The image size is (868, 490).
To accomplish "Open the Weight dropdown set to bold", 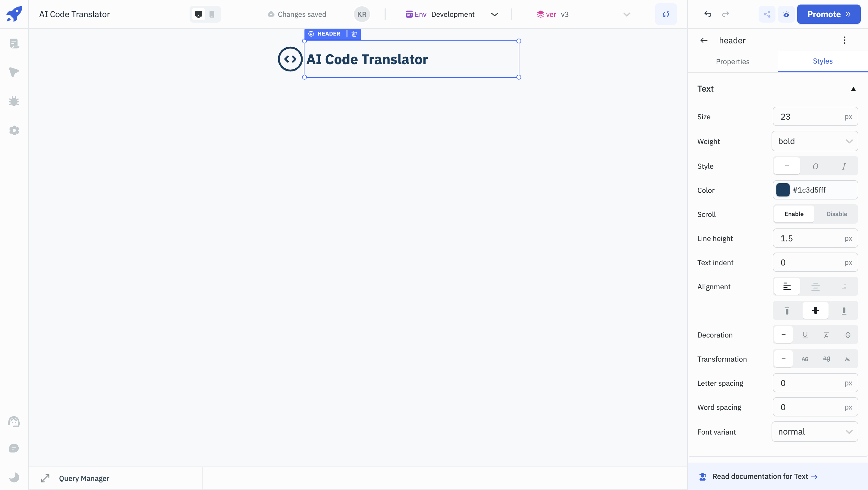I will [815, 141].
